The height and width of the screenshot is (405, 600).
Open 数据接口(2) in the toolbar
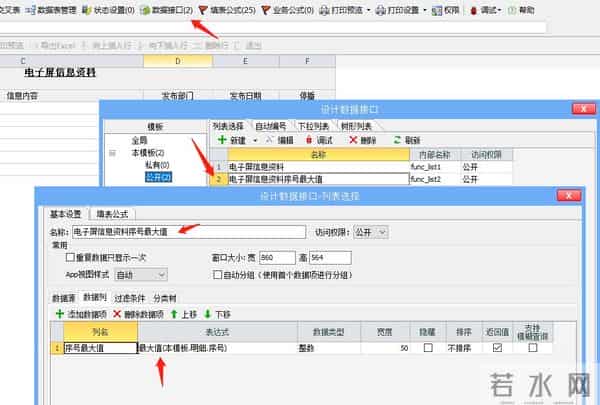[167, 10]
